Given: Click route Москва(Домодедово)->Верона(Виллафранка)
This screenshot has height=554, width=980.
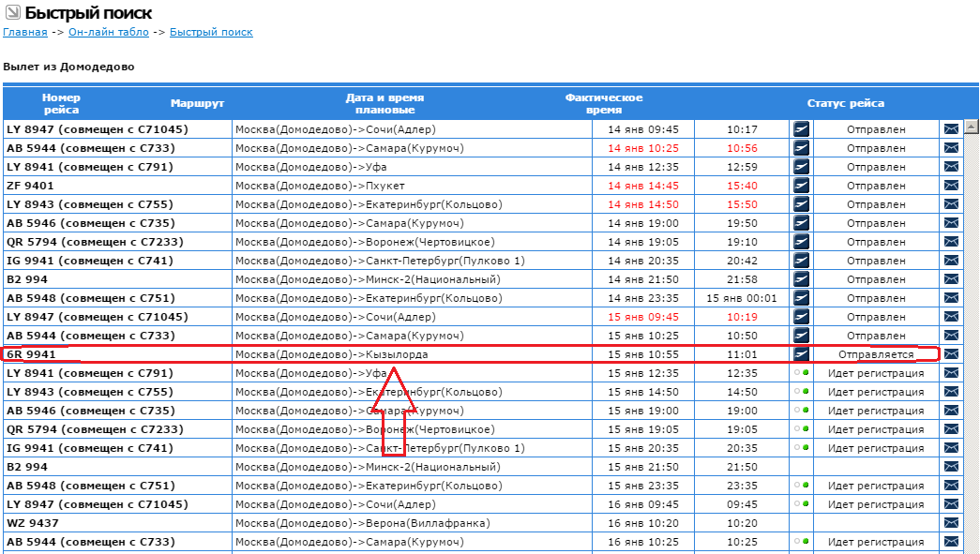Looking at the screenshot, I should pyautogui.click(x=363, y=523).
